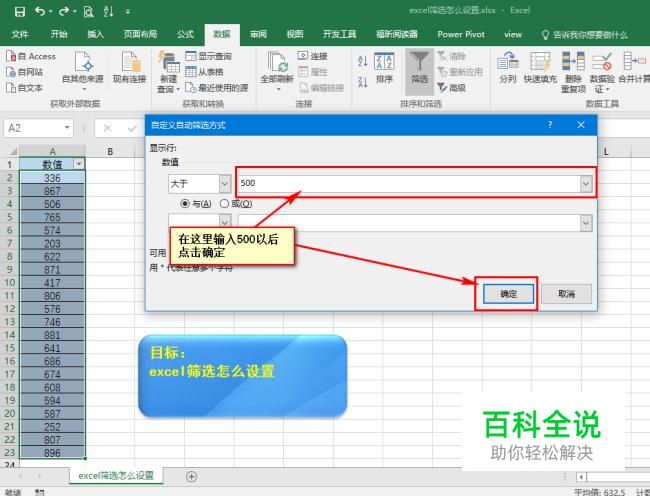Open advanced filter (高级)
Screen dimensions: 650x496
pyautogui.click(x=452, y=88)
